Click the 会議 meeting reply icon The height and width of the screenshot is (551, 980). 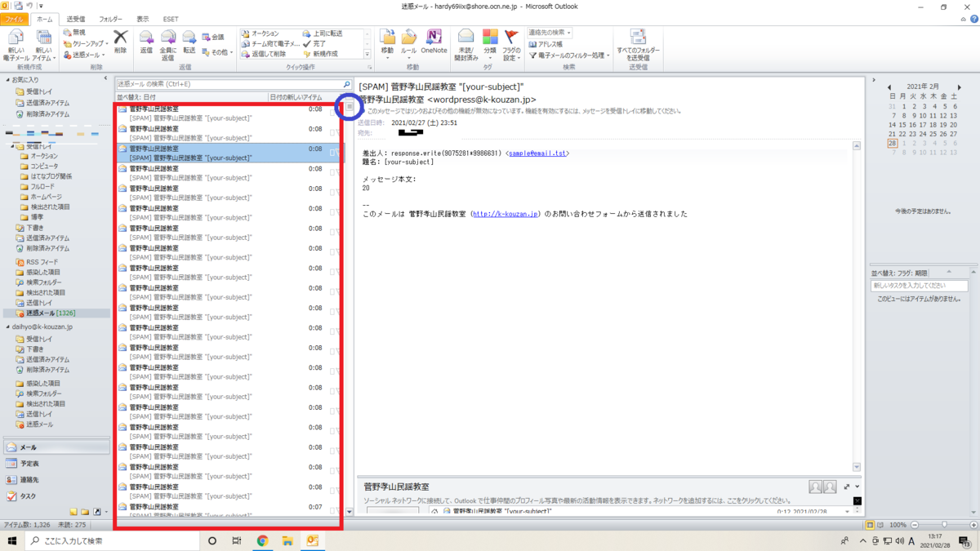(x=212, y=37)
